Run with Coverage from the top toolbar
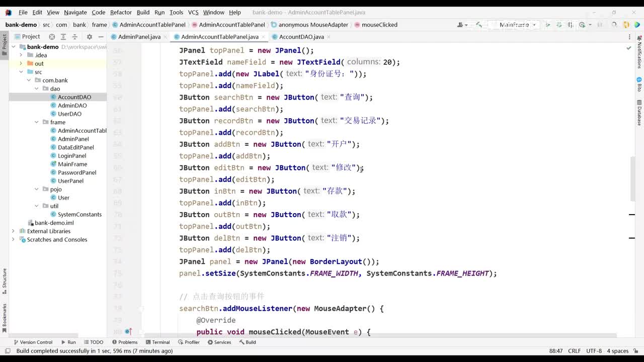Image resolution: width=644 pixels, height=362 pixels. pos(570,25)
